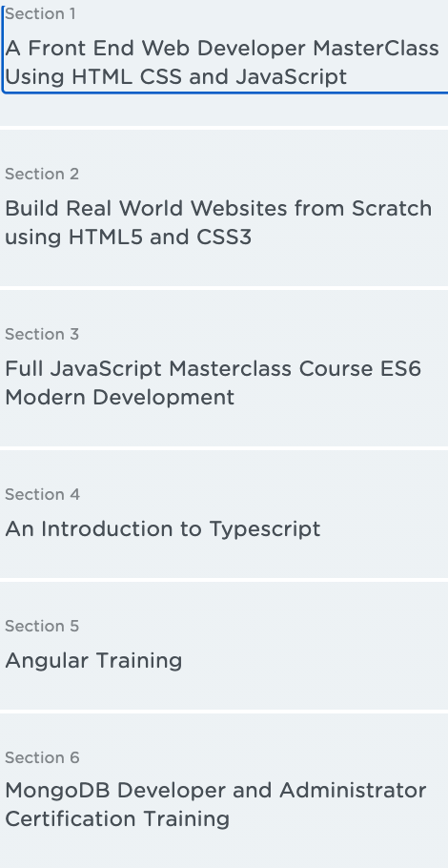Select the Section 1 label
Screen dimensions: 448x868
(x=40, y=14)
